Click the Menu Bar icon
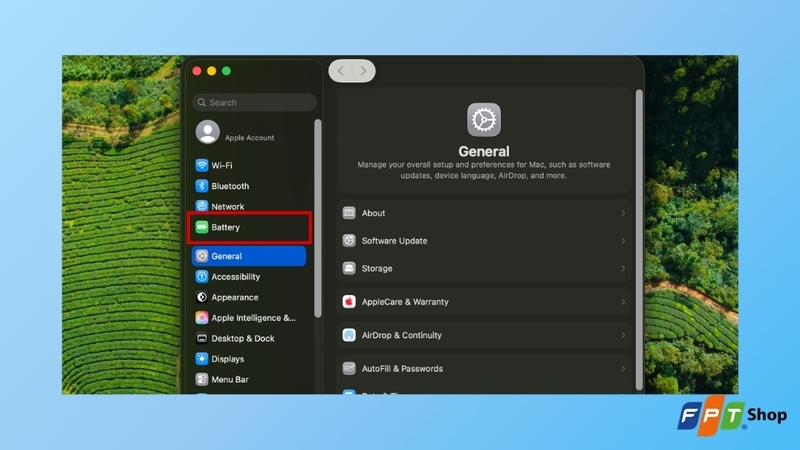This screenshot has width=800, height=450. pos(202,379)
